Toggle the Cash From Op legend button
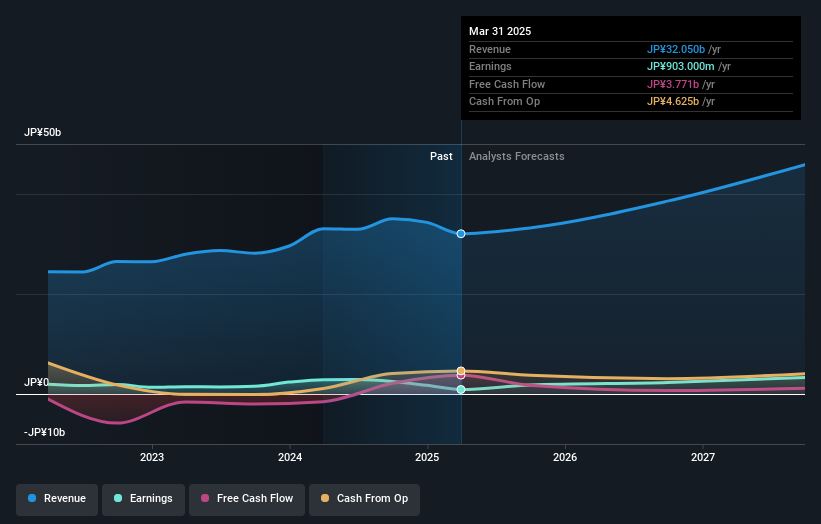 click(x=364, y=499)
